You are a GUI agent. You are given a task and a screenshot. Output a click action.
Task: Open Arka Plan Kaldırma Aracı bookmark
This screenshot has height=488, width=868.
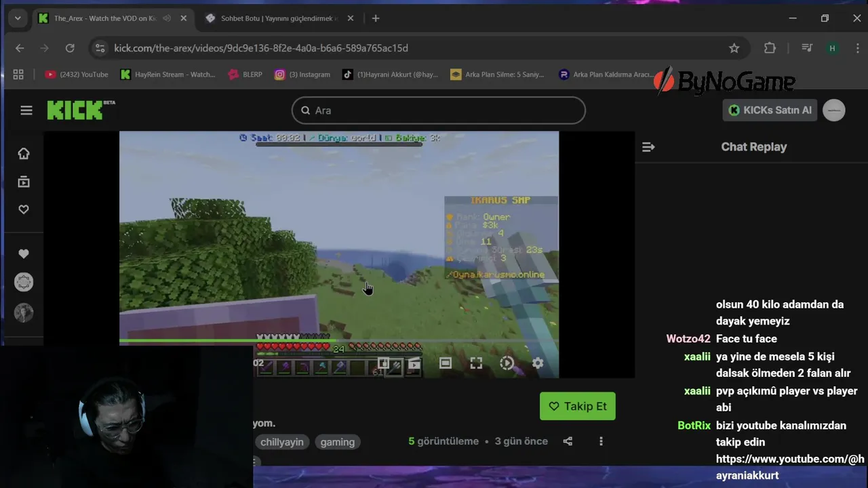(x=606, y=75)
